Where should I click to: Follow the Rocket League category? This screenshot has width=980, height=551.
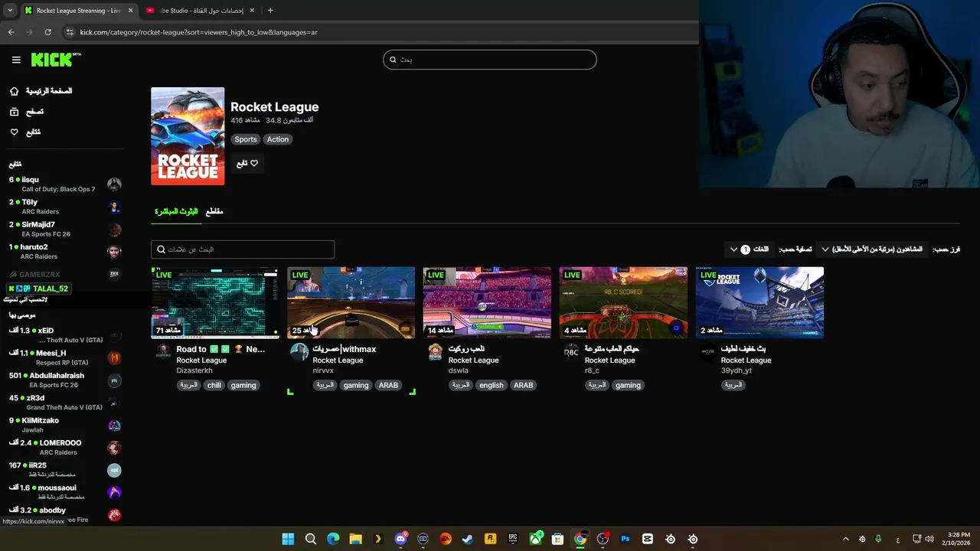247,163
